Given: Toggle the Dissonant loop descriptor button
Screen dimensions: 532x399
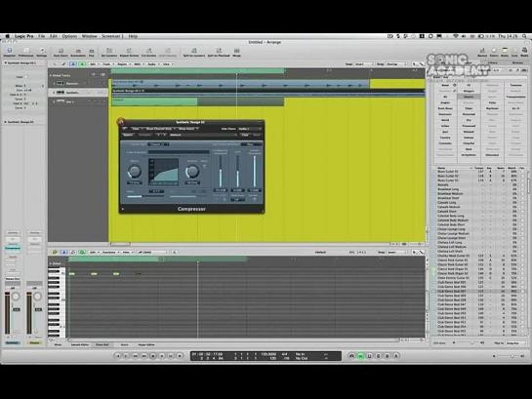Looking at the screenshot, I should click(x=492, y=155).
